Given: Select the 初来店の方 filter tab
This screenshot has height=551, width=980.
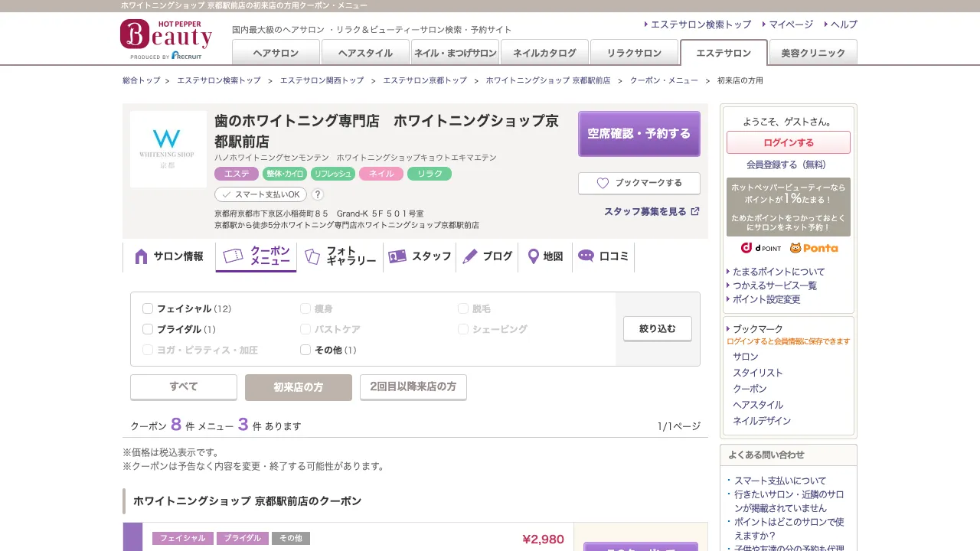Looking at the screenshot, I should tap(299, 387).
